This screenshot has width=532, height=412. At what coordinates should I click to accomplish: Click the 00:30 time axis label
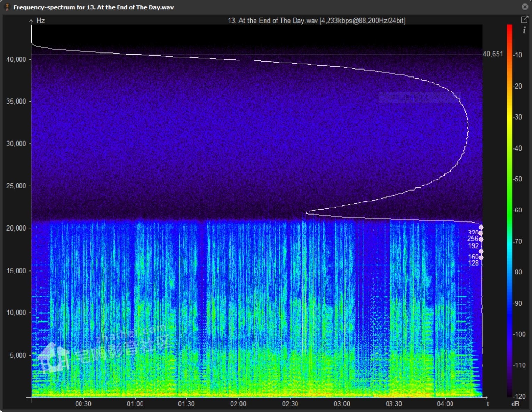(x=83, y=404)
